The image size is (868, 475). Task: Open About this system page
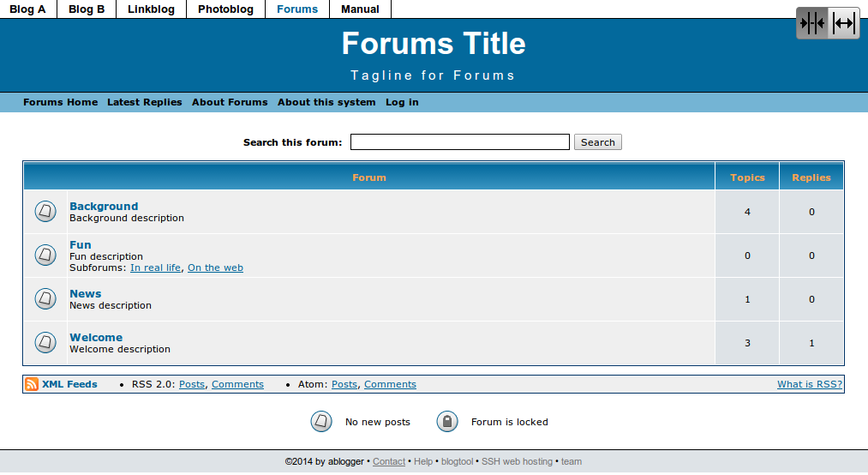pyautogui.click(x=326, y=102)
